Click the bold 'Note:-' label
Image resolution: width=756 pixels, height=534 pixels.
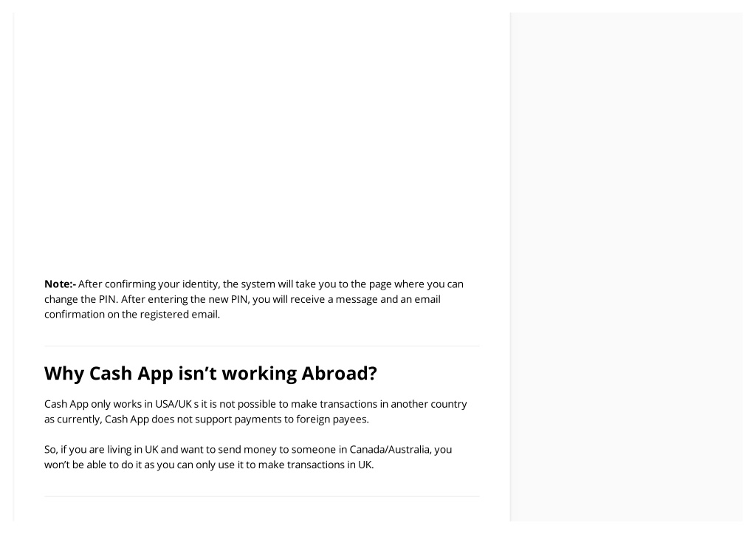point(61,284)
